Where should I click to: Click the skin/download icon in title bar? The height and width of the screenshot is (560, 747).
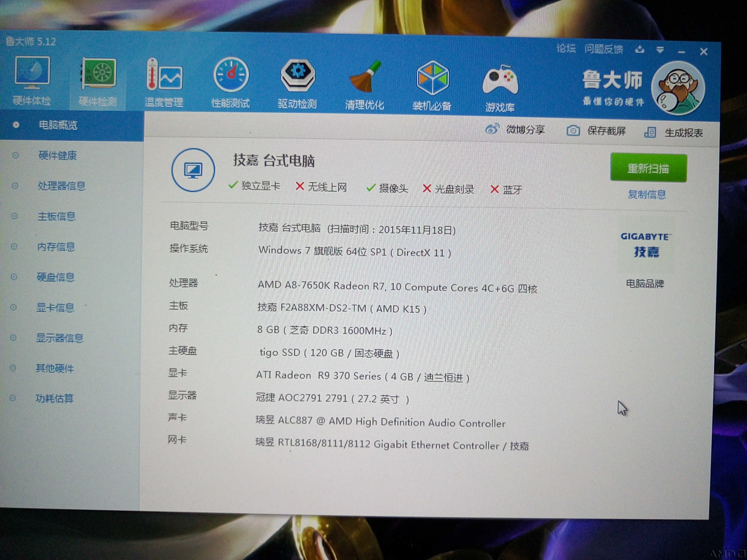click(640, 50)
